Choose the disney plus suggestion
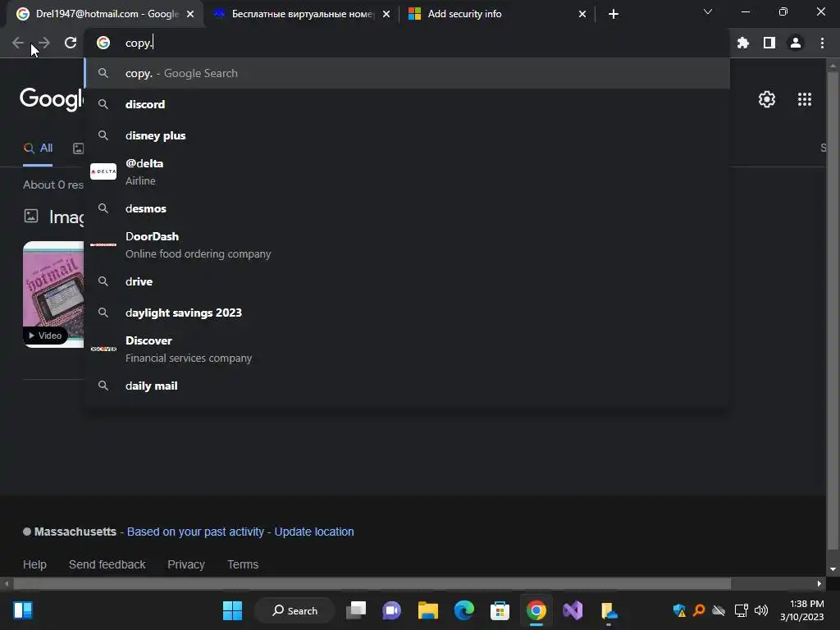840x630 pixels. [407, 135]
